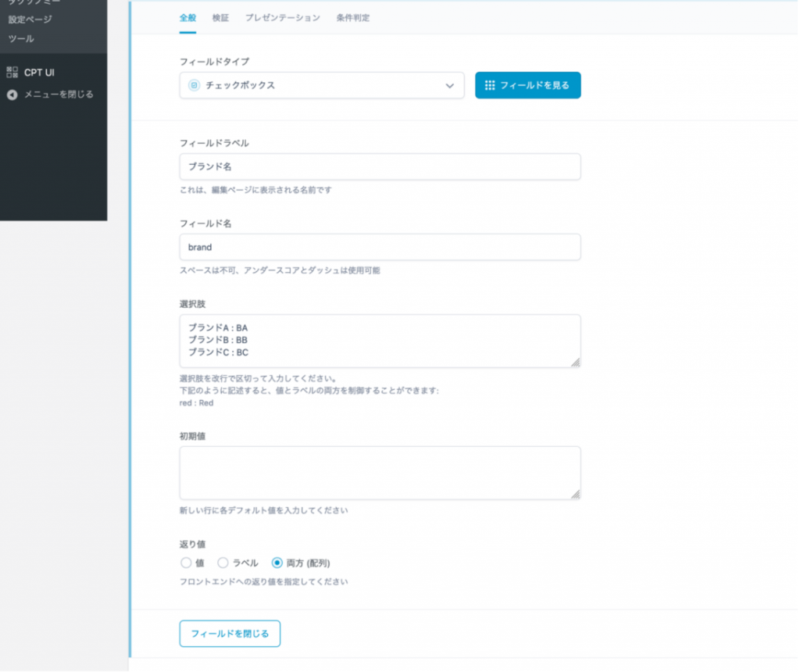Switch to the 全般 tab
800x672 pixels.
(x=187, y=17)
